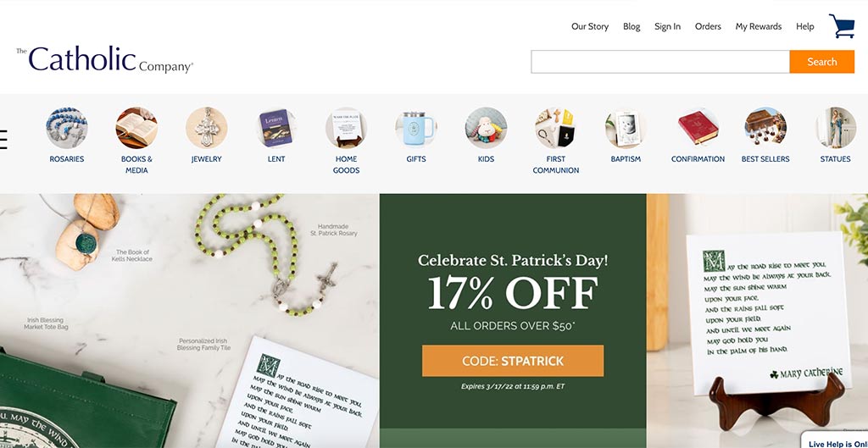
Task: Click the Baptism frame category icon
Action: [x=626, y=128]
